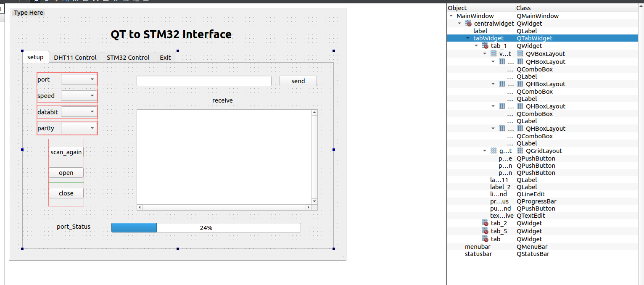This screenshot has height=285, width=644.
Task: Switch to the STM32 Control tab
Action: coord(128,57)
